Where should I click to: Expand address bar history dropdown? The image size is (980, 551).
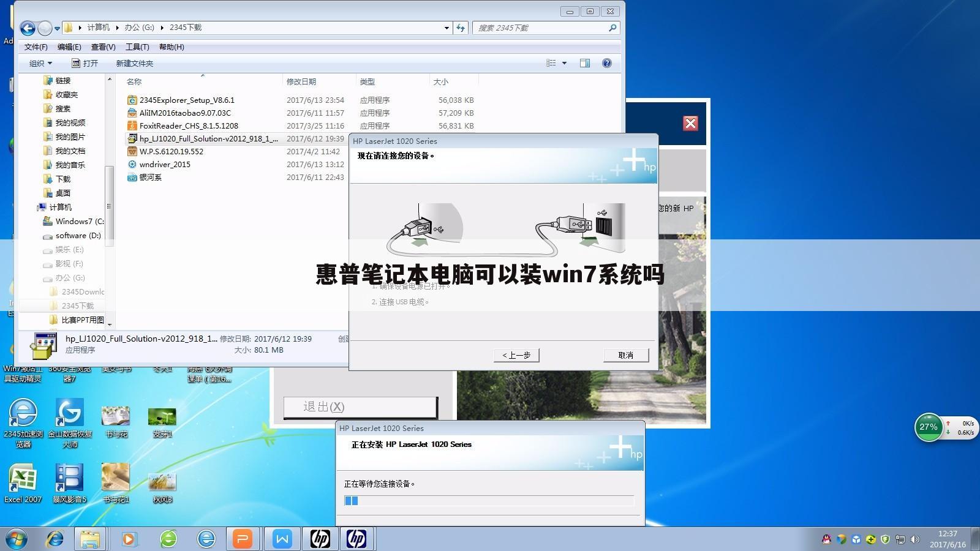click(x=447, y=28)
